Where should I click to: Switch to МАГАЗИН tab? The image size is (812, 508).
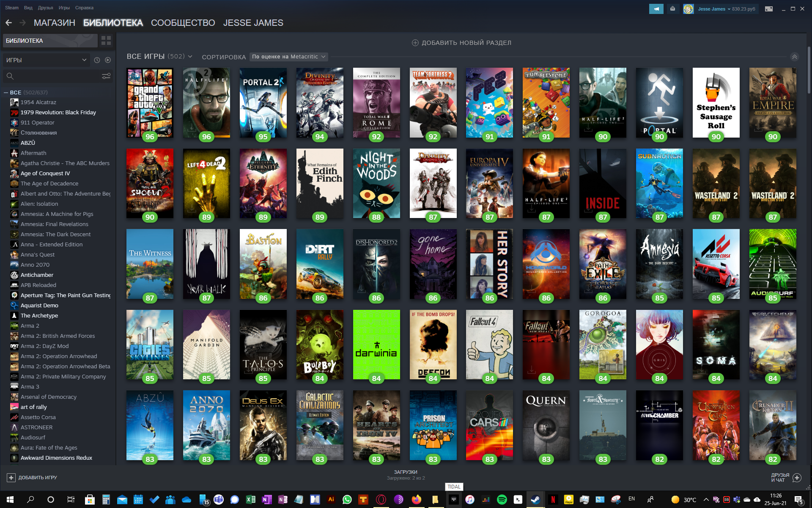(x=55, y=23)
